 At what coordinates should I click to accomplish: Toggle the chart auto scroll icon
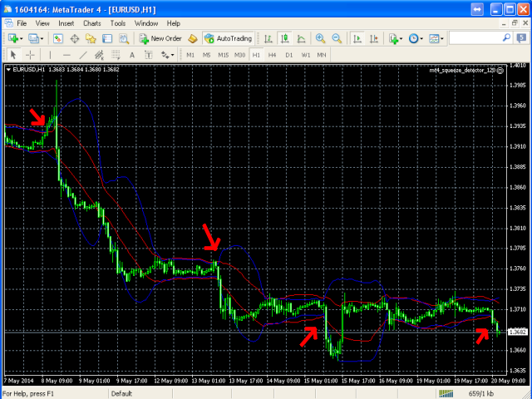[x=357, y=38]
